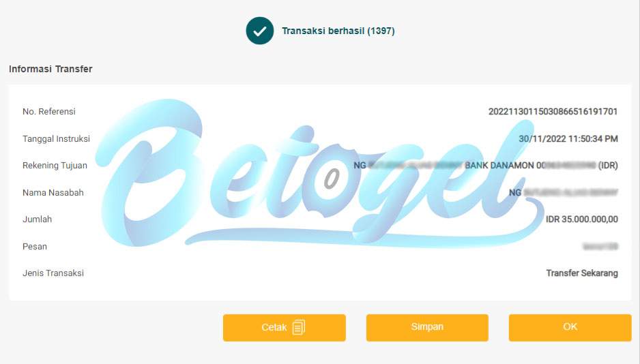The image size is (640, 364).
Task: Click the Jenis Transaksi label
Action: 53,273
